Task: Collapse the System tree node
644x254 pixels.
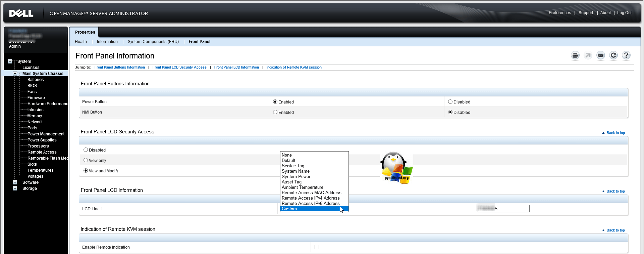Action: 10,61
